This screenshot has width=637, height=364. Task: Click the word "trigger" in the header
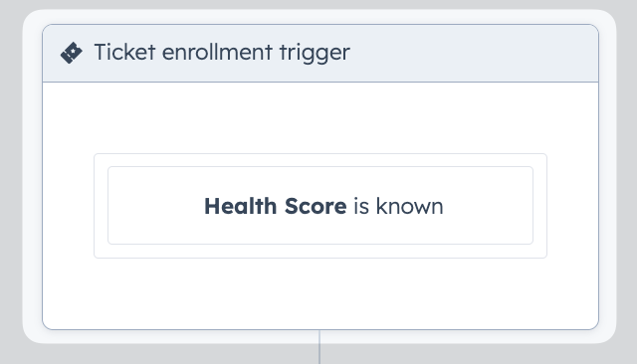pos(315,53)
